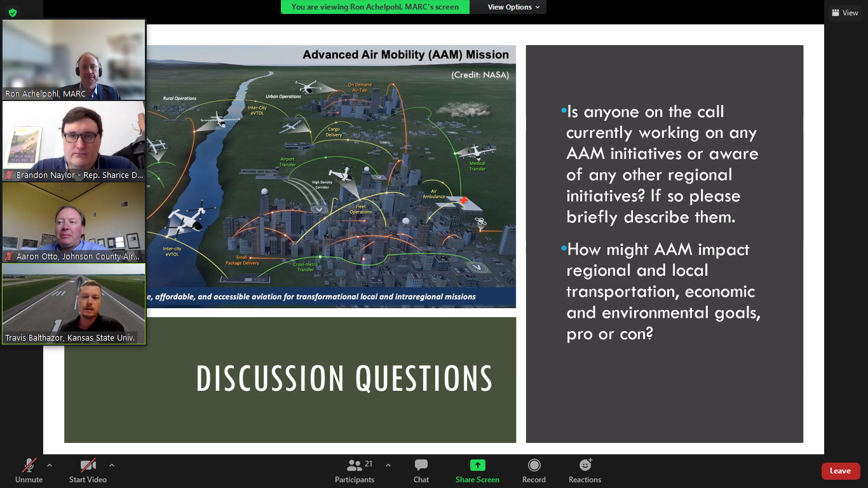
Task: Click the 'Urban Operations' label
Action: tap(283, 97)
